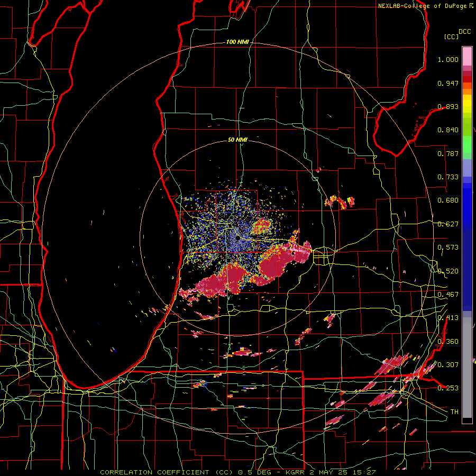Select the 0.680 scale value
Viewport: 476px width, 476px height.
(x=448, y=200)
